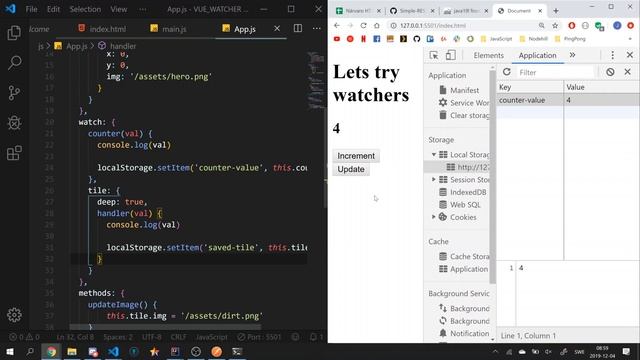Click the Increment button on the page
Image resolution: width=640 pixels, height=360 pixels.
coord(356,156)
